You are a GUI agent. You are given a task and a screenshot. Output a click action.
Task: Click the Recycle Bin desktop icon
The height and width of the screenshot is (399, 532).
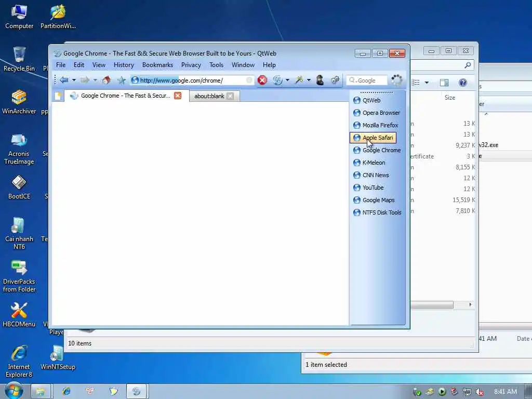(x=19, y=59)
